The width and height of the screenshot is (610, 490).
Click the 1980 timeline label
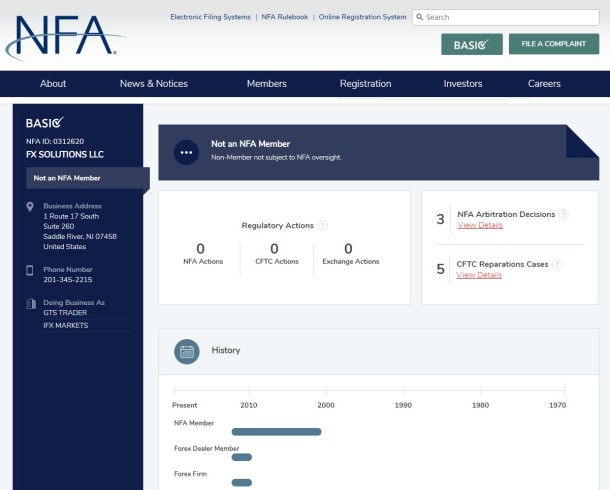tap(480, 405)
